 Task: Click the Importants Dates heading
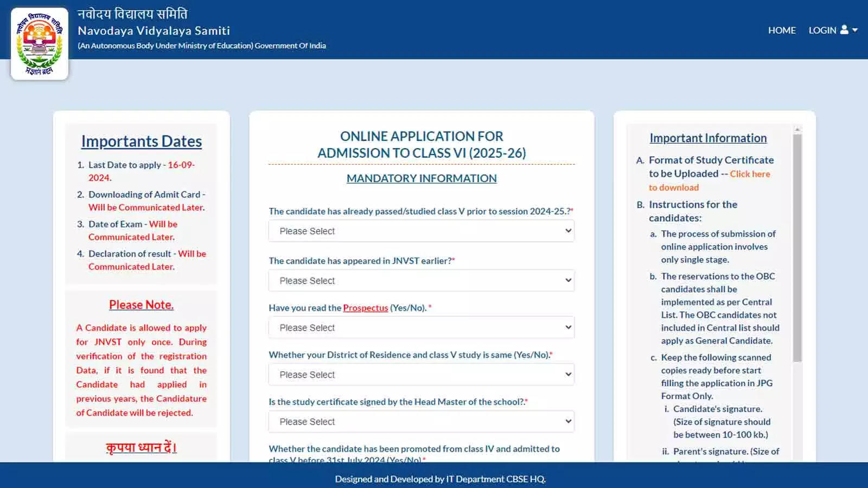pyautogui.click(x=142, y=141)
